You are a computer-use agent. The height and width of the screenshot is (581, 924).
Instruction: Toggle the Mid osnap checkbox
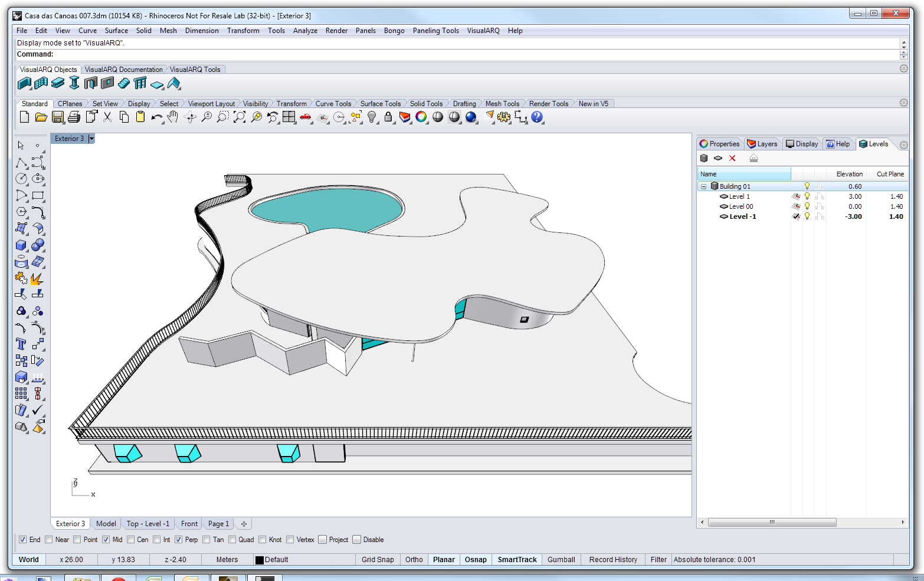click(x=106, y=539)
